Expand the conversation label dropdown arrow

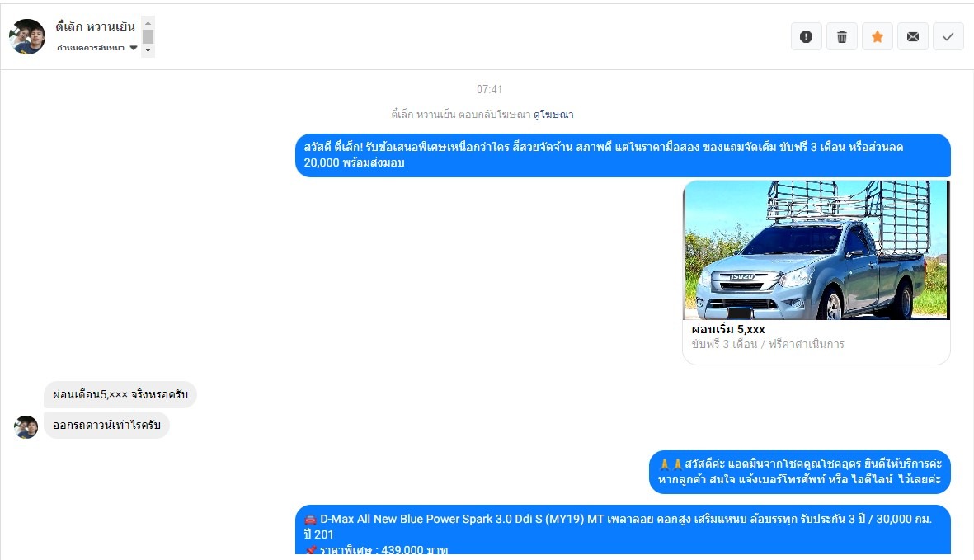pos(134,48)
